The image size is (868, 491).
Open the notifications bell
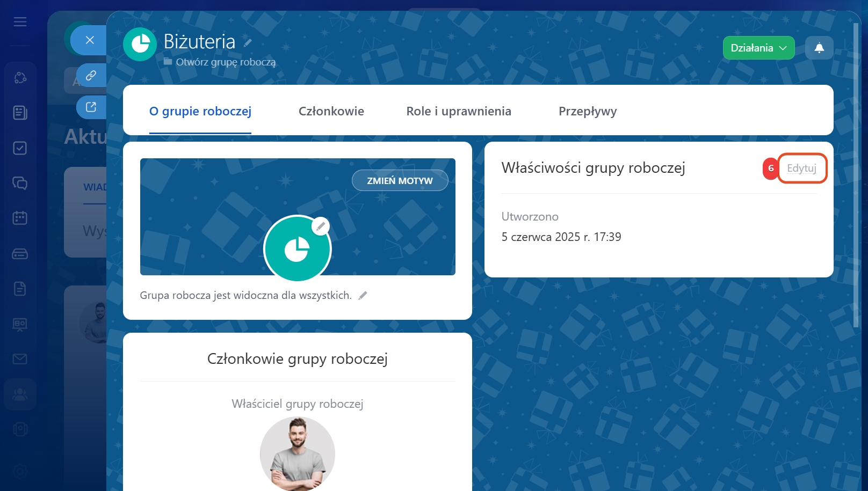click(x=819, y=48)
